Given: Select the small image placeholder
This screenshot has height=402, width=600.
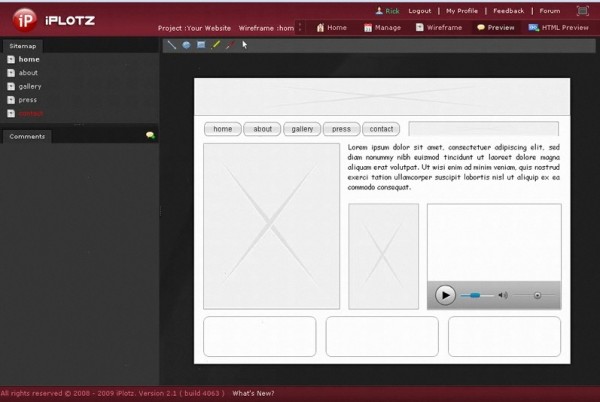Looking at the screenshot, I should click(383, 256).
